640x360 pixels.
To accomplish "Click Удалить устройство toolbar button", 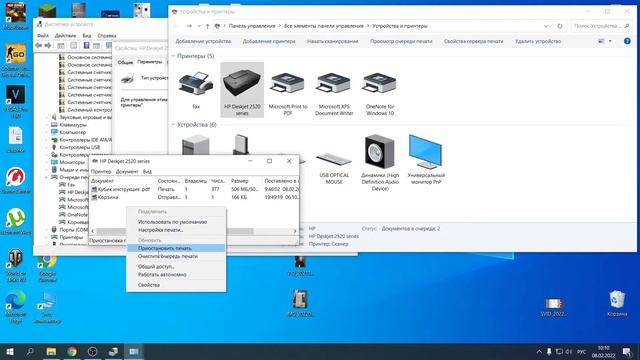I will pos(538,41).
